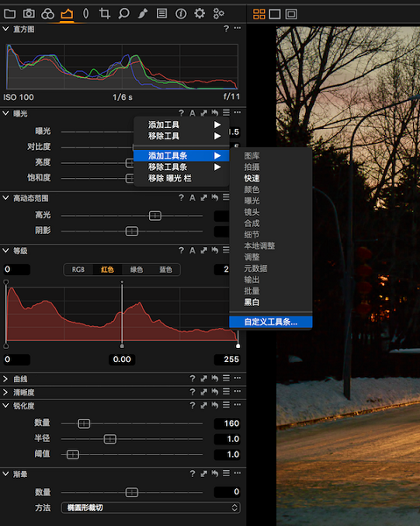Open the Capture (camera) tool tab
Screen dimensions: 420x526
click(29, 14)
